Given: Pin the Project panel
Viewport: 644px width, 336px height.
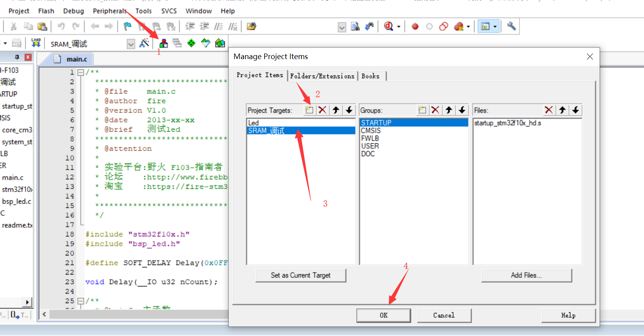Looking at the screenshot, I should pyautogui.click(x=17, y=57).
